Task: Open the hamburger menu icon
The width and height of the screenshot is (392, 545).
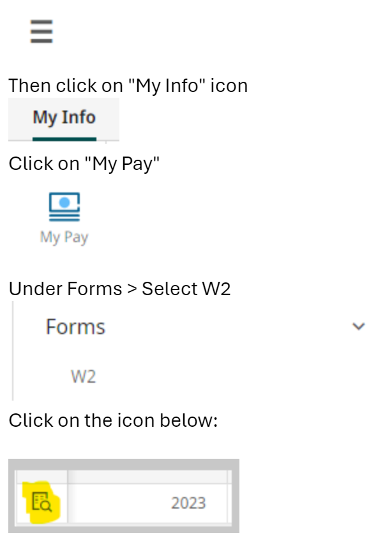Action: coord(41,31)
